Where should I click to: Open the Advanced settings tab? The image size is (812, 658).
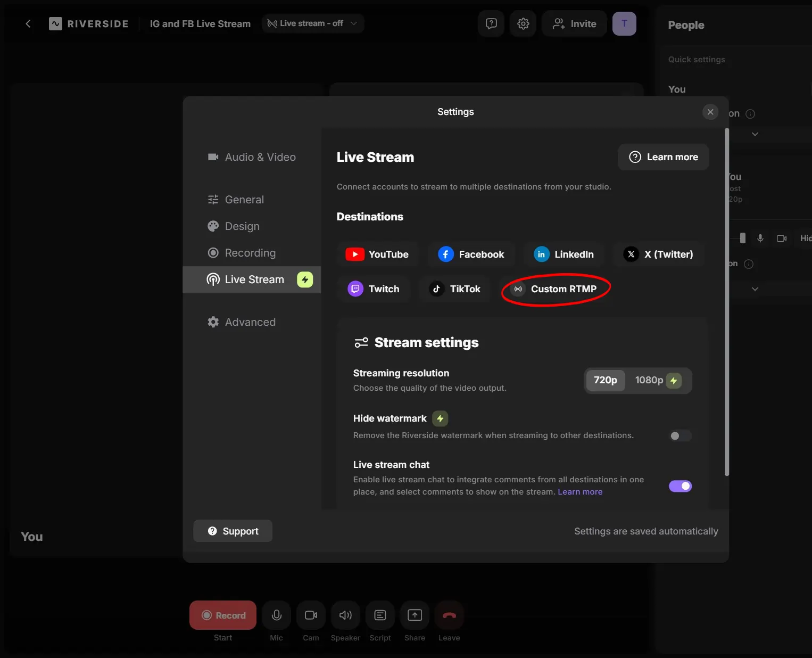pyautogui.click(x=252, y=322)
